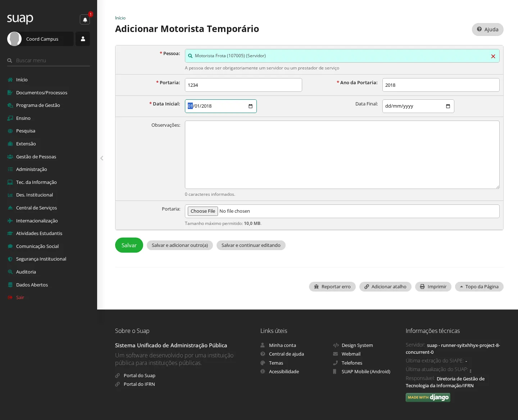Viewport: 518px width, 420px height.
Task: Click inside the Observações text area
Action: (342, 155)
